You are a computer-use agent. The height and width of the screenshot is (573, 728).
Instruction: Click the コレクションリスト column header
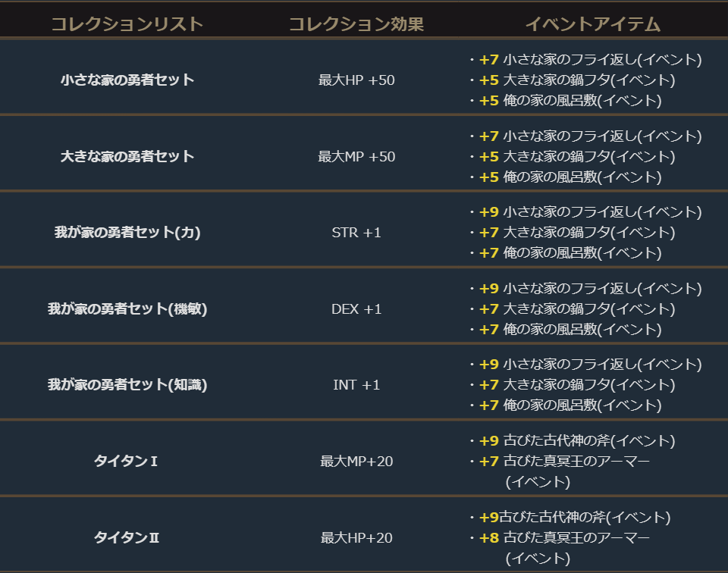click(x=127, y=24)
